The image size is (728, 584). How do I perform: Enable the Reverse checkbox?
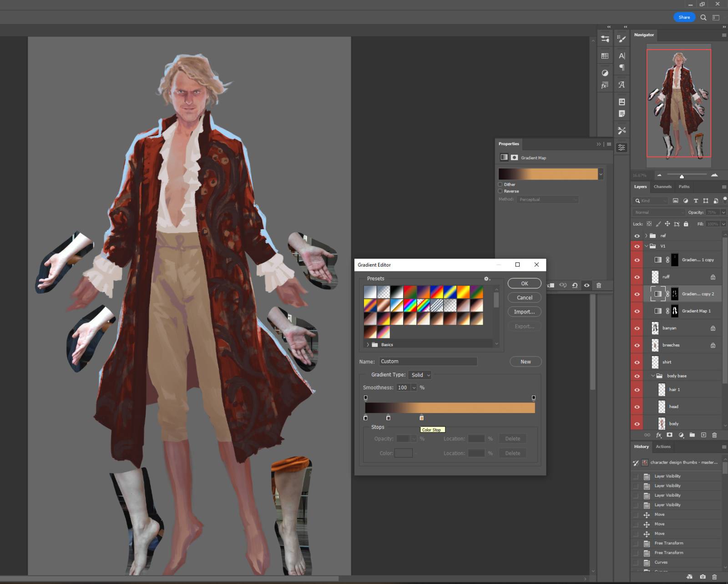pos(500,191)
